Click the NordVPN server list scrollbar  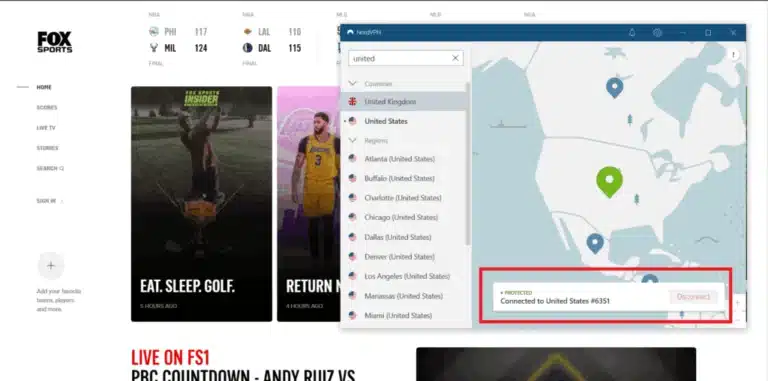point(468,163)
